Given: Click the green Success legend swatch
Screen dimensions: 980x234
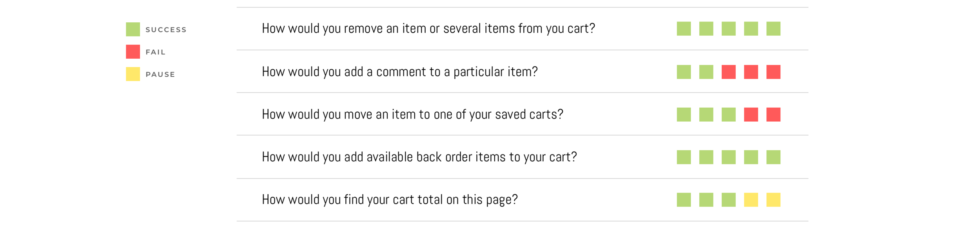Looking at the screenshot, I should pos(133,29).
